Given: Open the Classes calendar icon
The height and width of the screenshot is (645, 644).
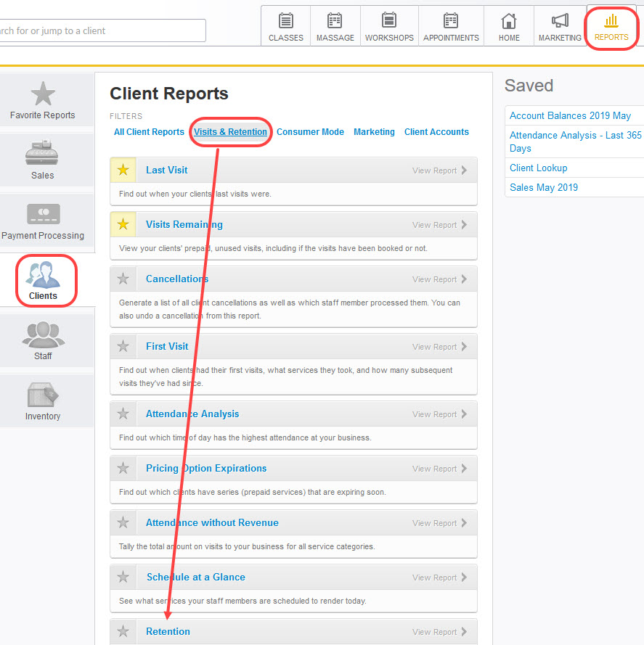Looking at the screenshot, I should pos(285,25).
